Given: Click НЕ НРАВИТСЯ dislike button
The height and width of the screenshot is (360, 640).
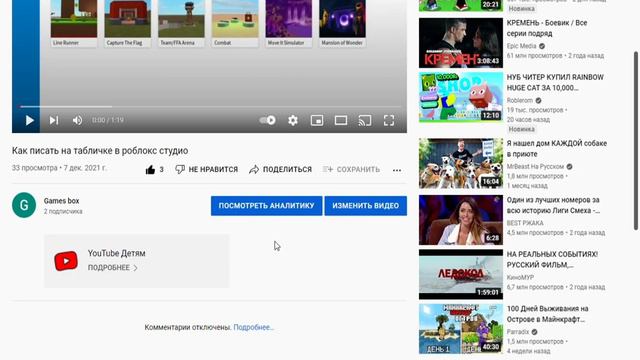Looking at the screenshot, I should (207, 169).
